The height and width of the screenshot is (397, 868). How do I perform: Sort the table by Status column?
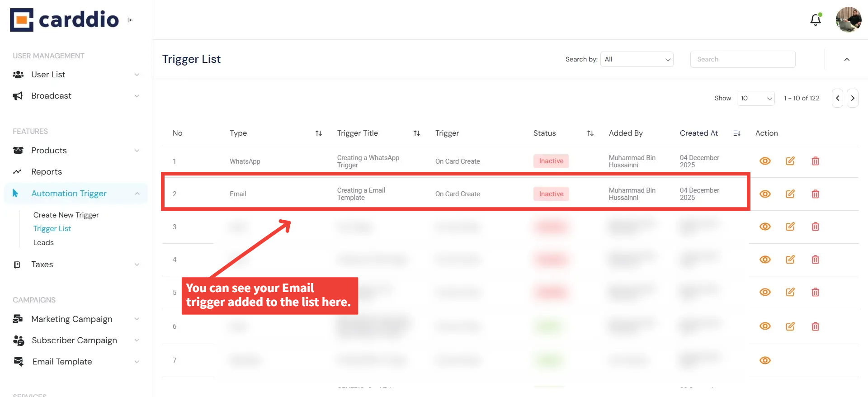coord(590,133)
